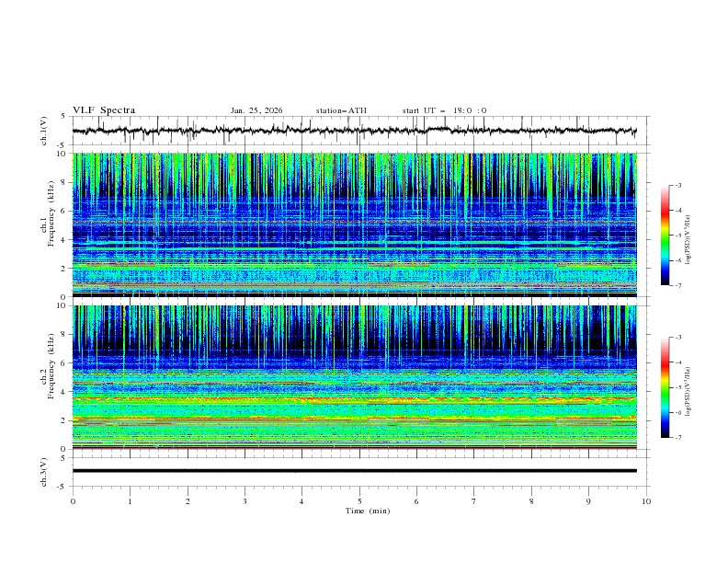Click time axis tick label "3"
This screenshot has width=728, height=563.
pos(245,501)
